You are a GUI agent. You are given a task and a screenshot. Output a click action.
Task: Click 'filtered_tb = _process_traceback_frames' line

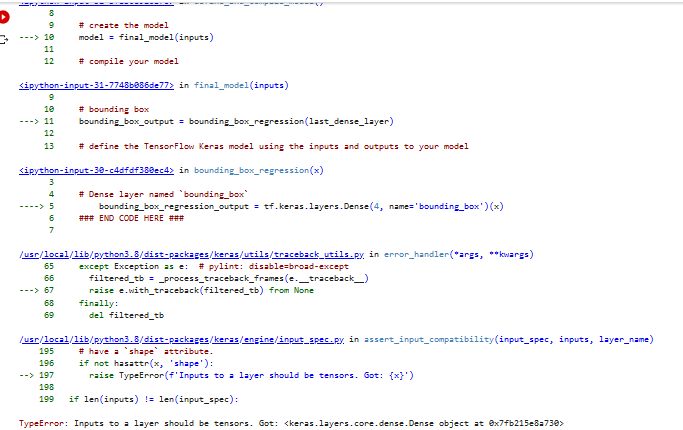coord(229,278)
